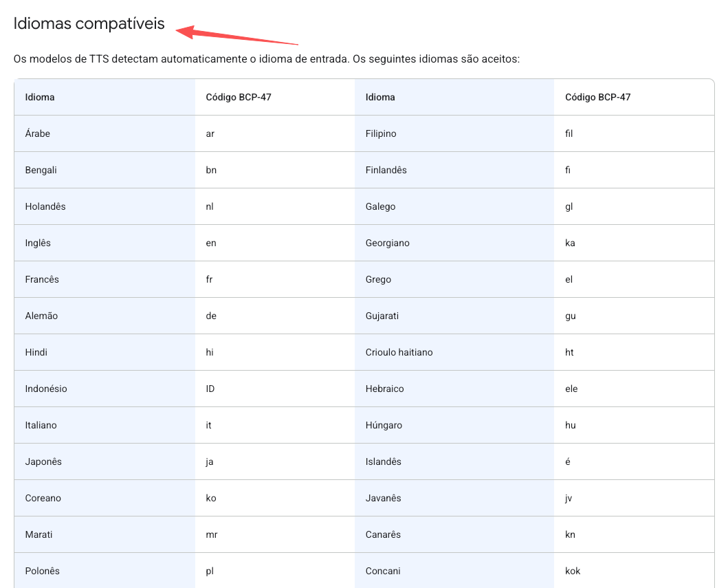Select the 'nl' code cell
728x588 pixels.
pos(275,207)
